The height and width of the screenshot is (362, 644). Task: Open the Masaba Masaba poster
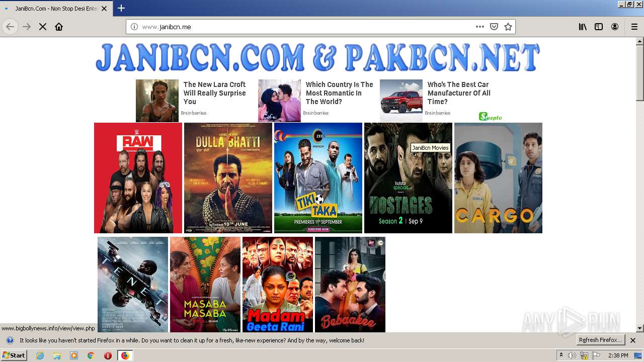(x=205, y=285)
